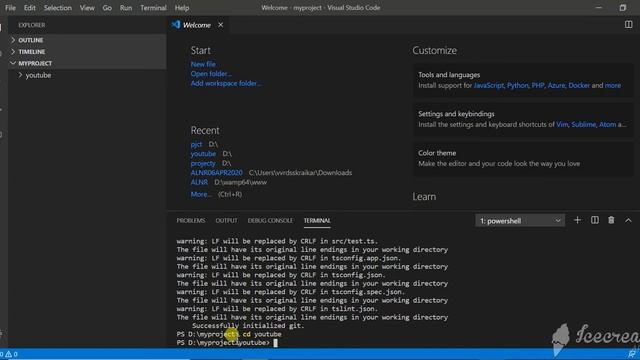Add a new terminal with plus icon
Image resolution: width=640 pixels, height=360 pixels.
[577, 220]
